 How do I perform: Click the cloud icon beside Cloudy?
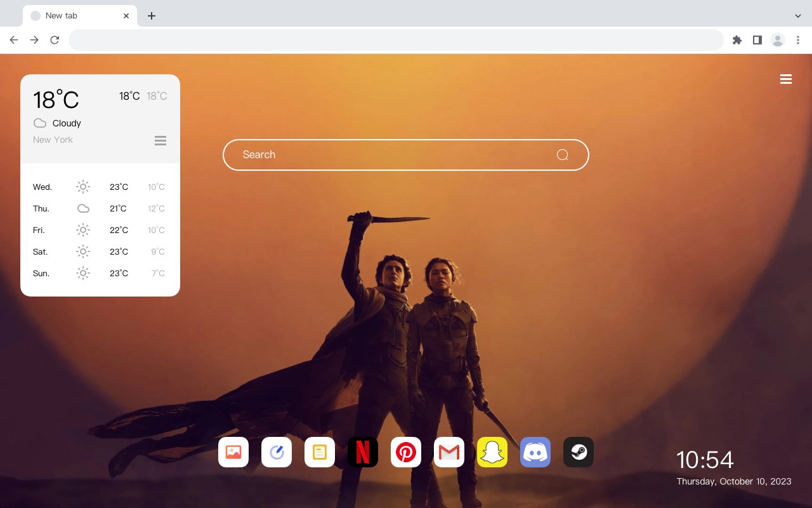pos(40,123)
